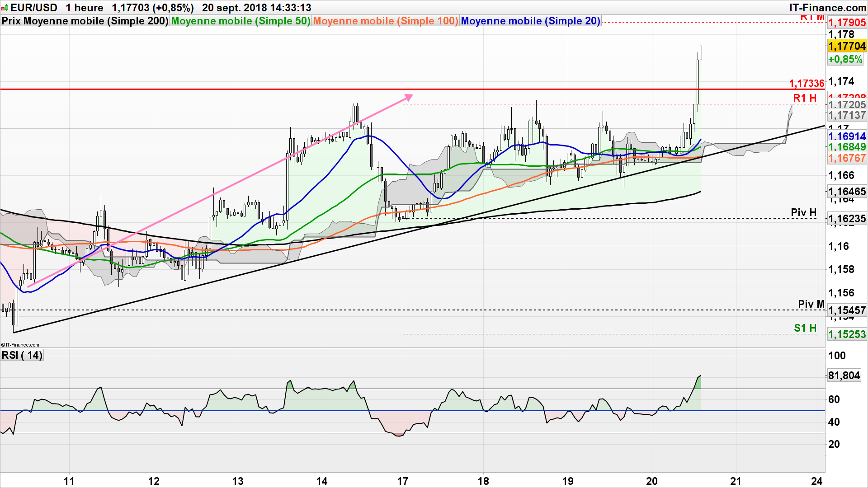Viewport: 868px width, 488px height.
Task: Click date 24 on the time axis
Action: tap(816, 481)
